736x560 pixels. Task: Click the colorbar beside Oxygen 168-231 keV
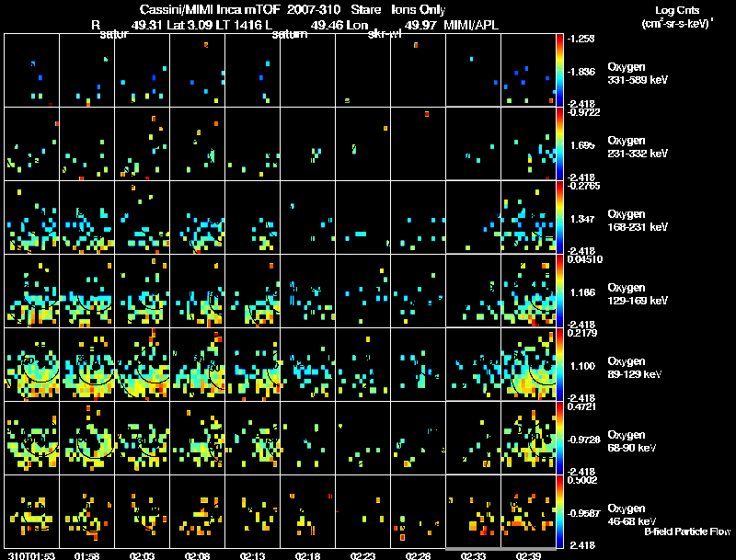[559, 217]
